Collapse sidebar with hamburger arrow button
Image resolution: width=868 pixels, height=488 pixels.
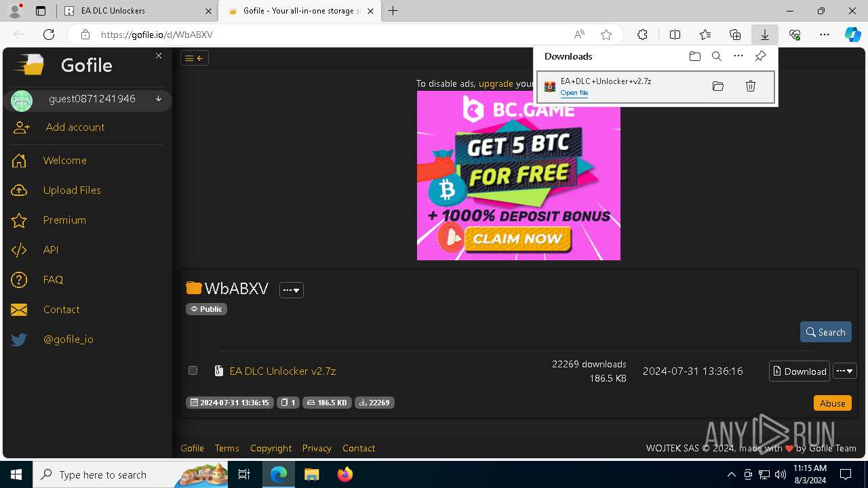(x=195, y=58)
